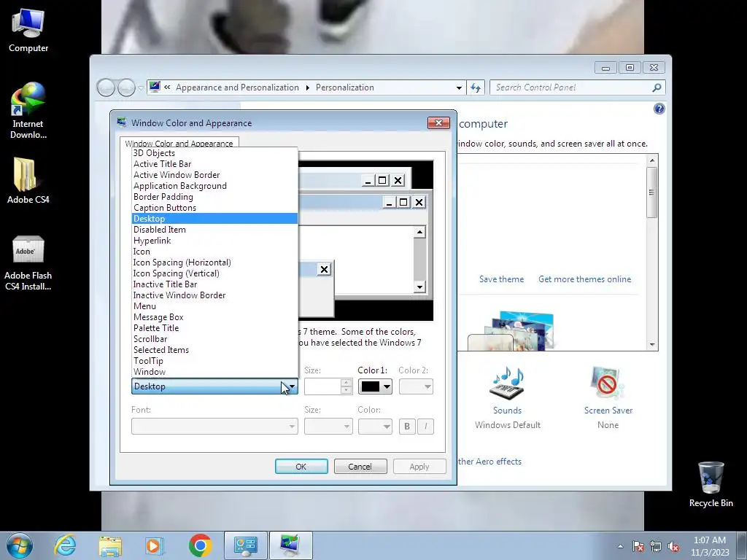The height and width of the screenshot is (560, 747).
Task: Open the Font name dropdown
Action: click(214, 426)
